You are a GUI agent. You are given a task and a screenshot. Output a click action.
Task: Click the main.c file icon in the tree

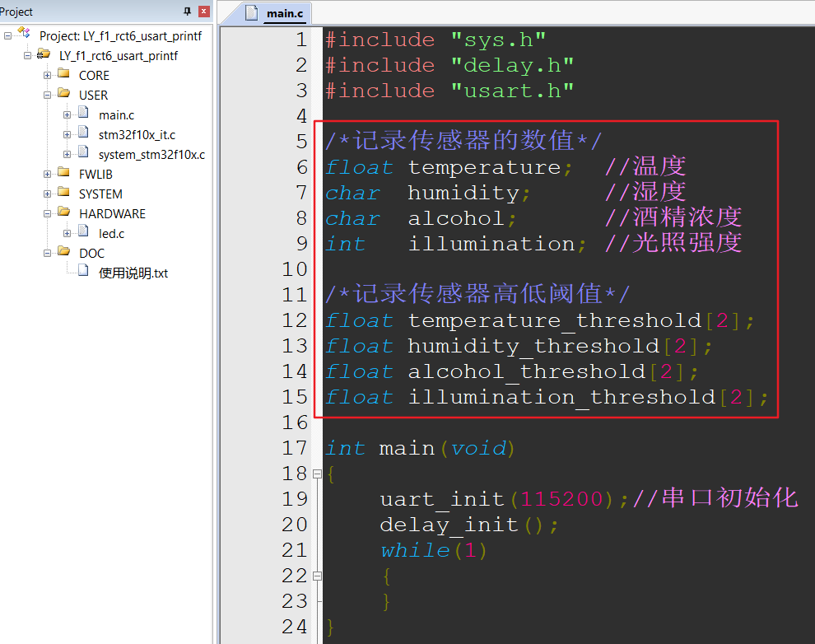[x=83, y=115]
